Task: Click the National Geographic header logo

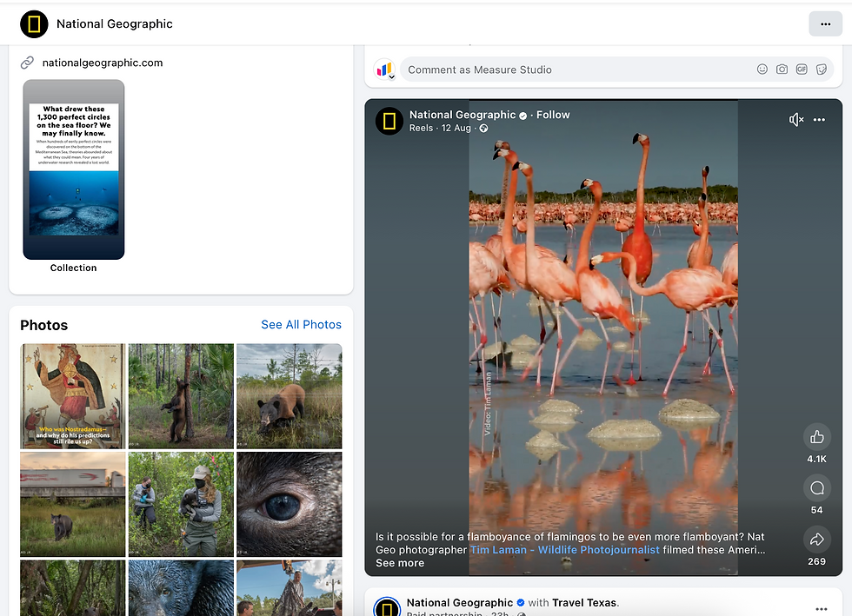Action: (34, 24)
